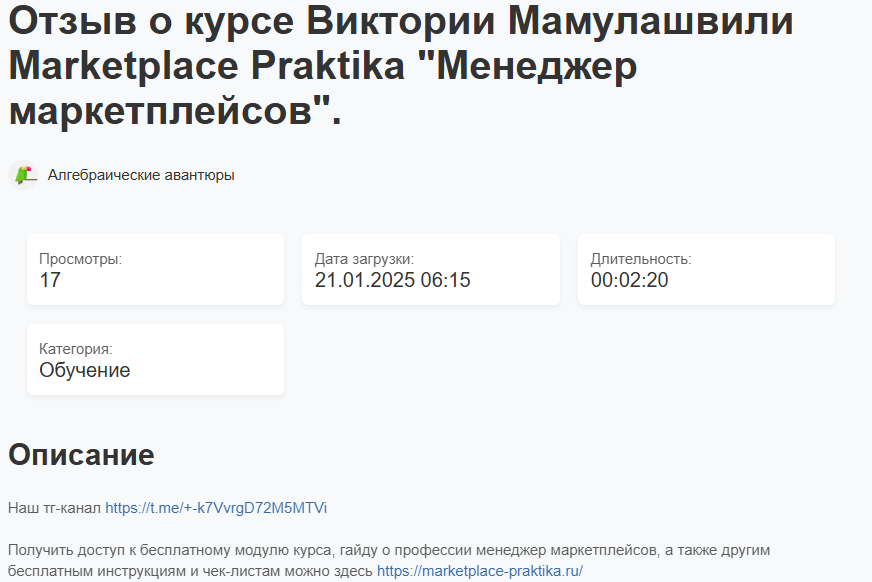Click the views count 17
The width and height of the screenshot is (872, 582).
coord(50,280)
